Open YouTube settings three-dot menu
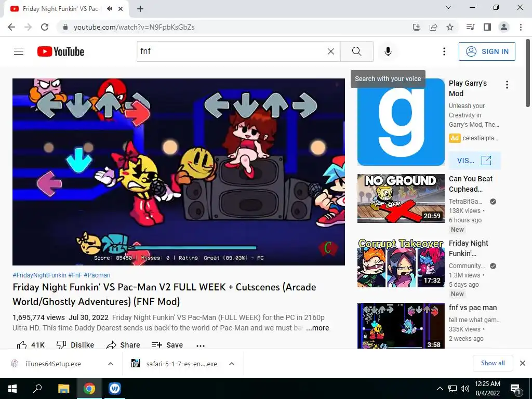 [x=444, y=51]
